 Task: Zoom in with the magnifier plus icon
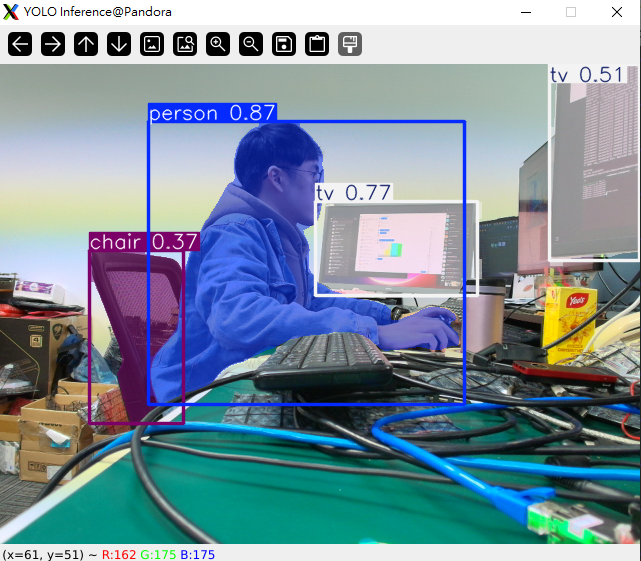[218, 44]
